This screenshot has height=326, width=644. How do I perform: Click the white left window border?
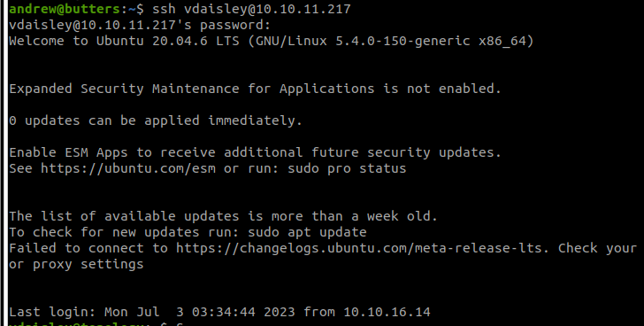(4, 163)
